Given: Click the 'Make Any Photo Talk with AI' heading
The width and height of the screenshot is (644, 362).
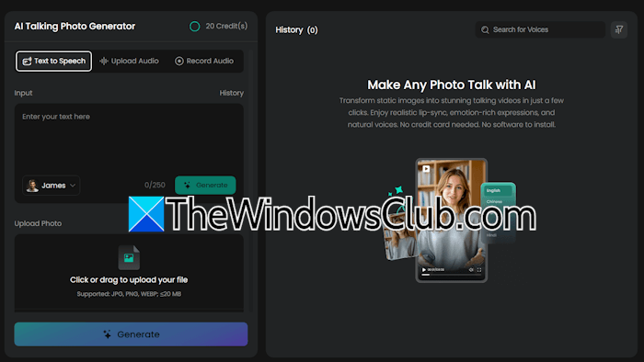Looking at the screenshot, I should point(452,85).
